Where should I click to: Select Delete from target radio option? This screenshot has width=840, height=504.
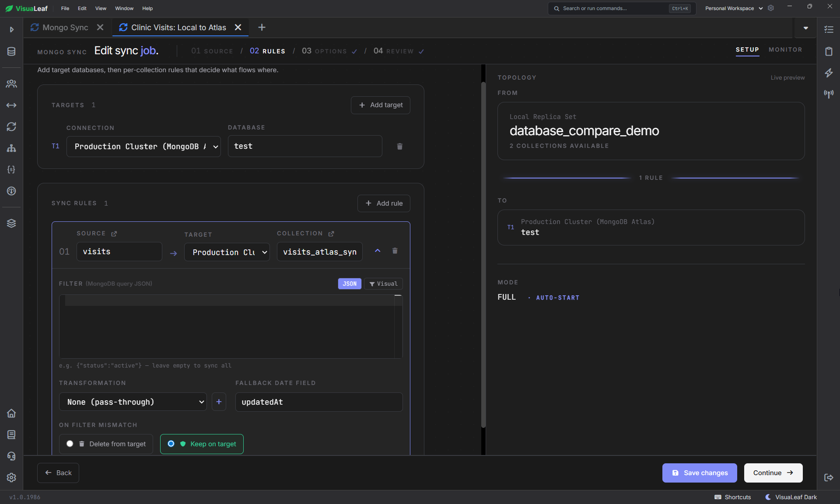coord(106,444)
